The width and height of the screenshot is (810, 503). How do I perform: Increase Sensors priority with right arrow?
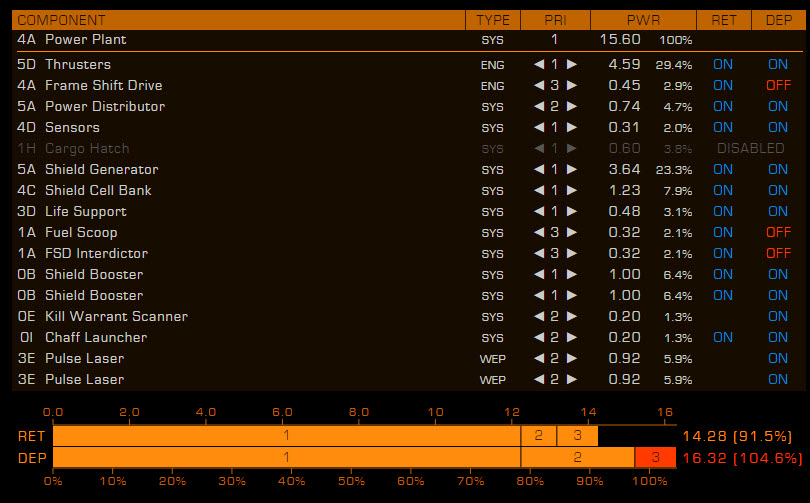click(571, 128)
